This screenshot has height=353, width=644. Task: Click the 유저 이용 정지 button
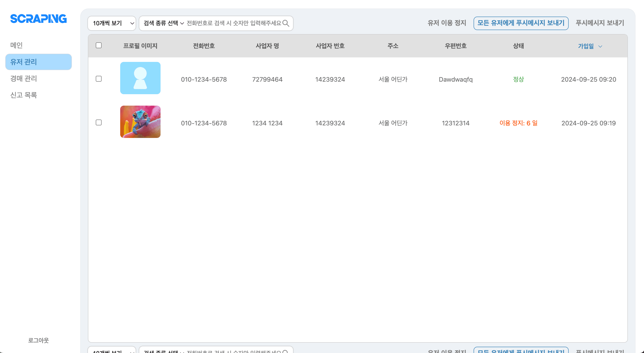pos(447,23)
